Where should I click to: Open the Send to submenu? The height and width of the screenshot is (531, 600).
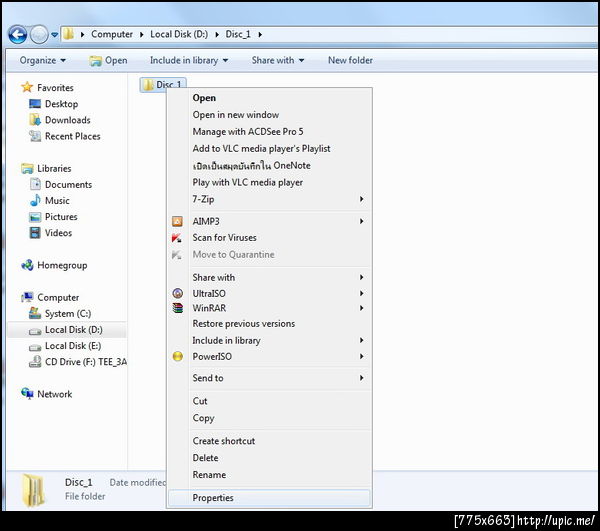270,378
